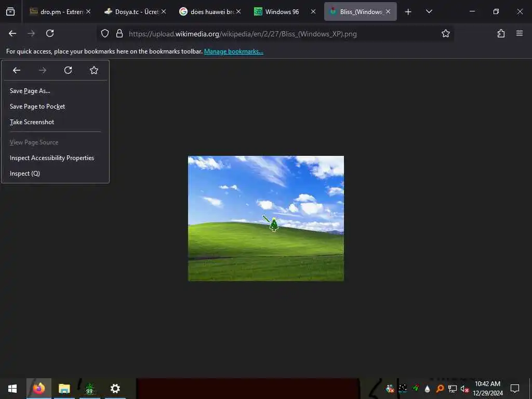Screen dimensions: 532x399
Task: Bookmark this page with the address-bar star
Action: (445, 33)
